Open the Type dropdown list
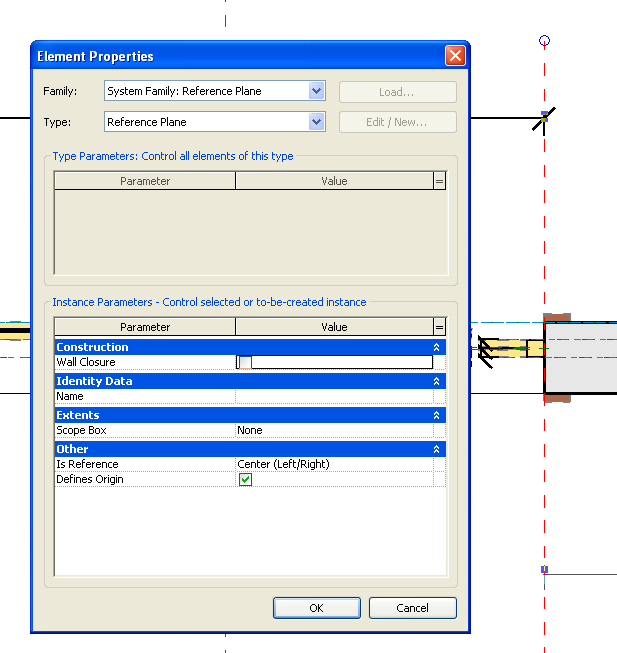 316,122
